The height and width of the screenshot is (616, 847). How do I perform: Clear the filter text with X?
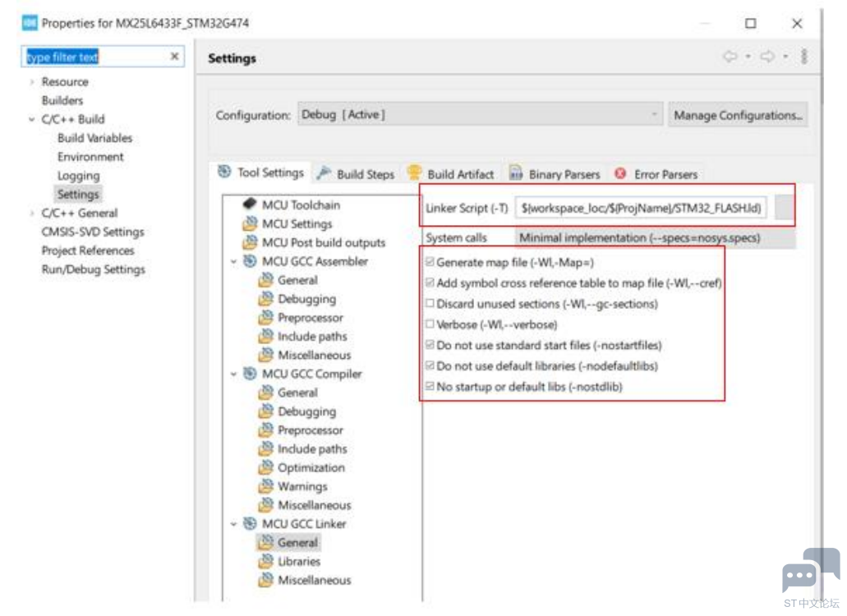[174, 56]
